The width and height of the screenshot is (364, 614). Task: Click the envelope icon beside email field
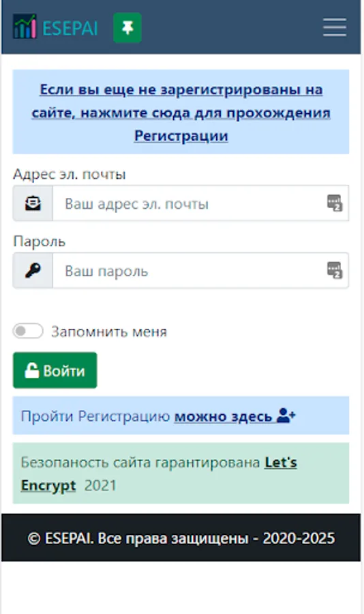click(x=33, y=203)
